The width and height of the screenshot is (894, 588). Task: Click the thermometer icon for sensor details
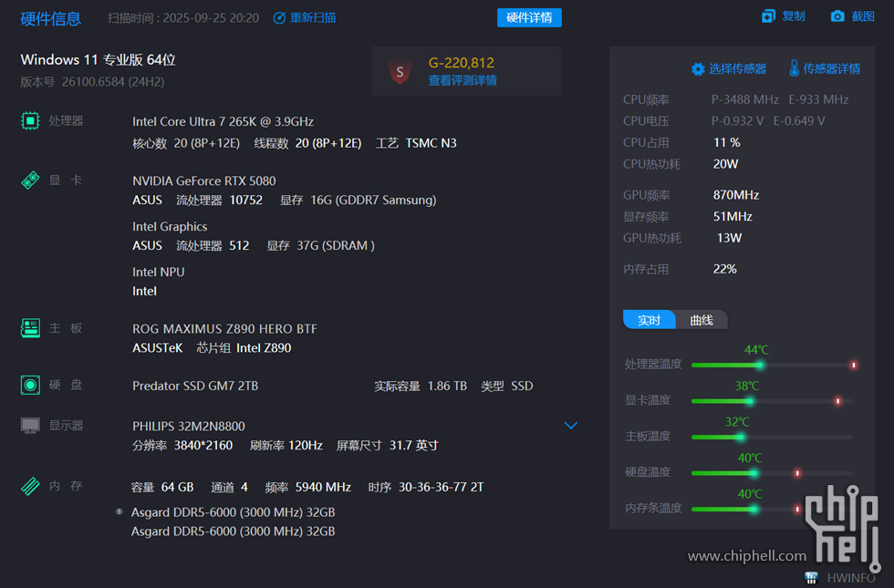pyautogui.click(x=794, y=69)
